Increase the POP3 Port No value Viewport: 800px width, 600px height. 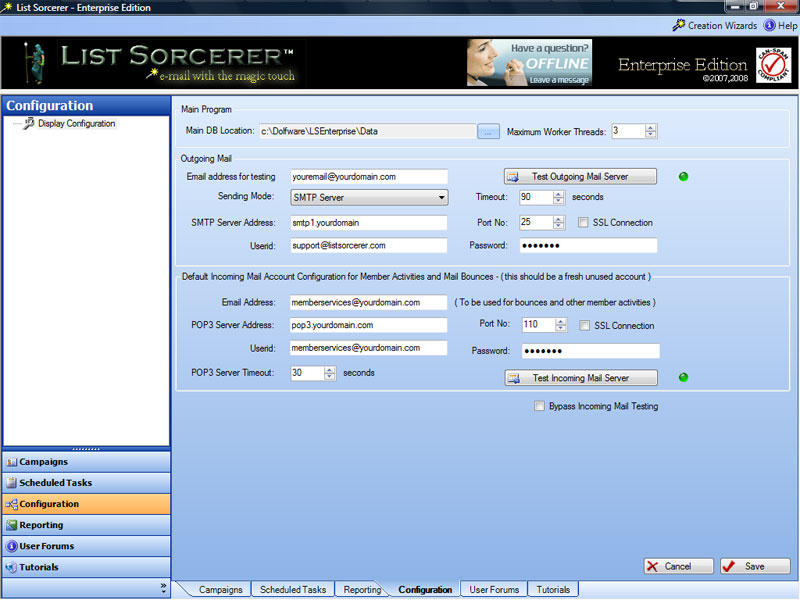561,321
